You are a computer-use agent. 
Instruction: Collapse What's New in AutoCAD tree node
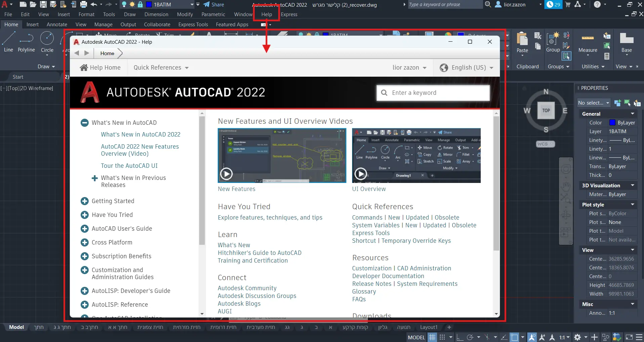(85, 123)
